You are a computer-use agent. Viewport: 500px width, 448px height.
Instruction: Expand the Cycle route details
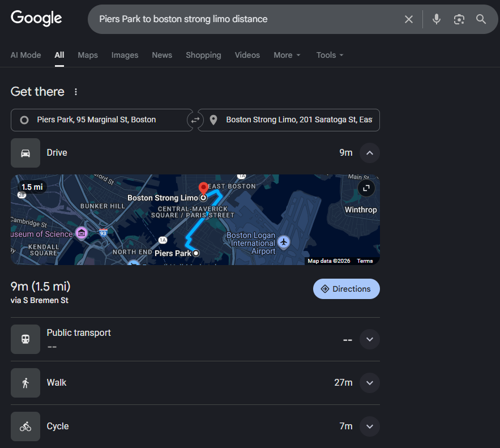pos(369,426)
